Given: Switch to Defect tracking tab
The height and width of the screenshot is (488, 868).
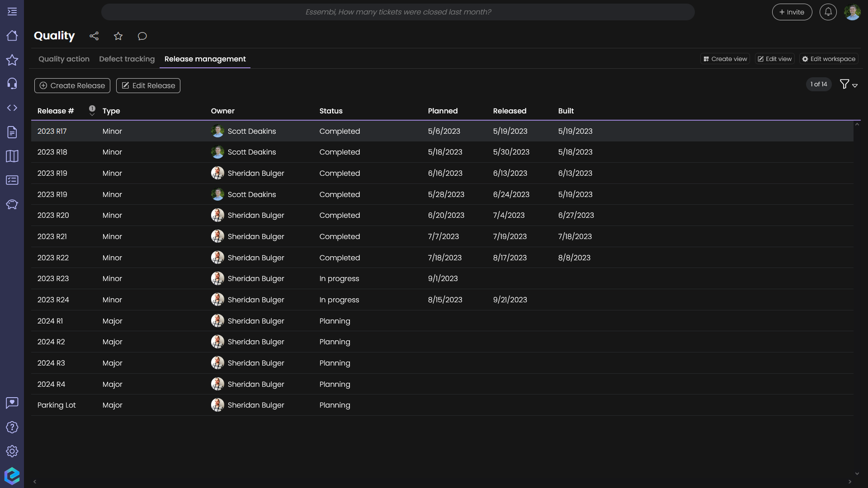Looking at the screenshot, I should 127,59.
